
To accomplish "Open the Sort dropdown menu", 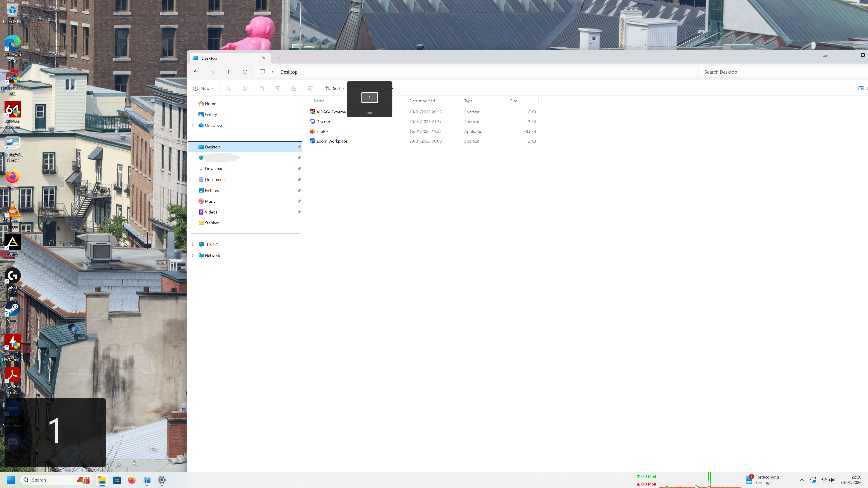I will (335, 88).
